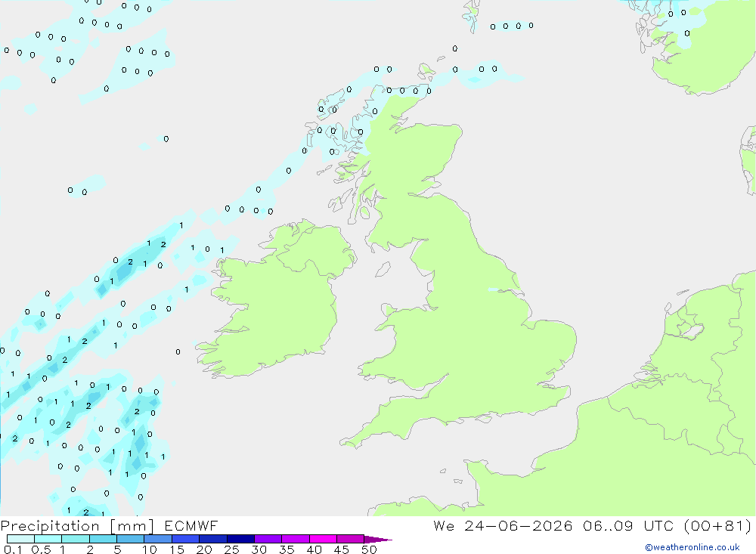Click the '[mm]' unit label
The image size is (756, 554).
pos(132,526)
